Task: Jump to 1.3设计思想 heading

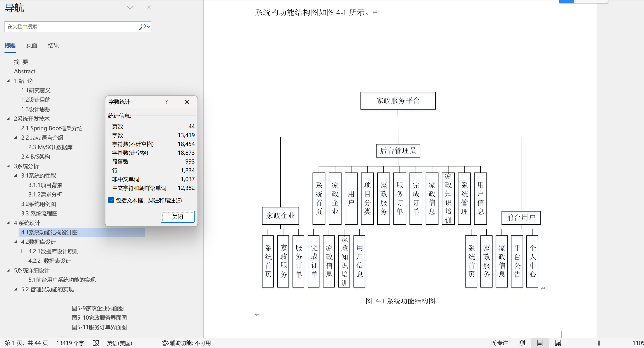Action: click(x=36, y=109)
